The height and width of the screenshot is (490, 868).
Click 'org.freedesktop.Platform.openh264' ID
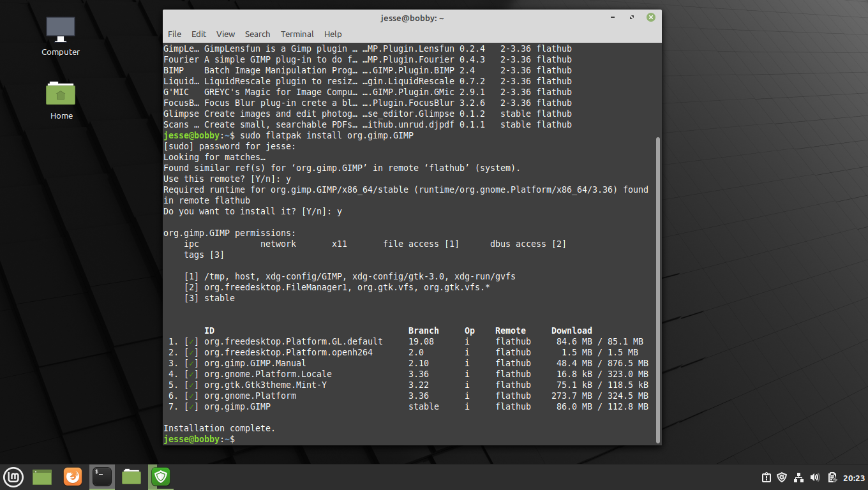(x=288, y=352)
